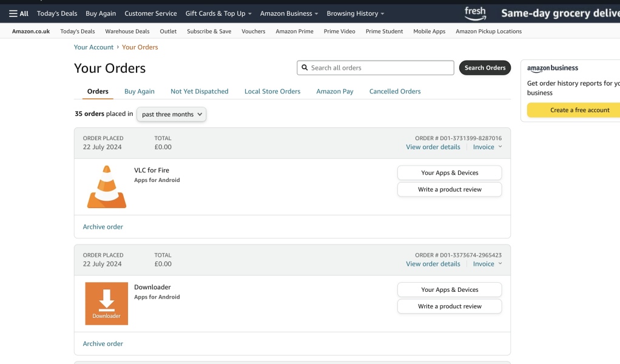Switch to Cancelled Orders tab
The image size is (620, 364).
pyautogui.click(x=394, y=91)
